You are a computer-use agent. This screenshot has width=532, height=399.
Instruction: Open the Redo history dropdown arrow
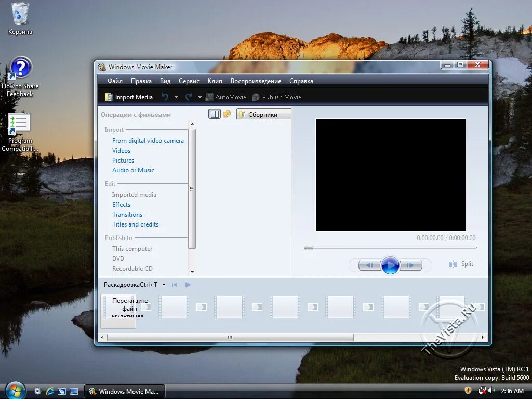(x=199, y=97)
